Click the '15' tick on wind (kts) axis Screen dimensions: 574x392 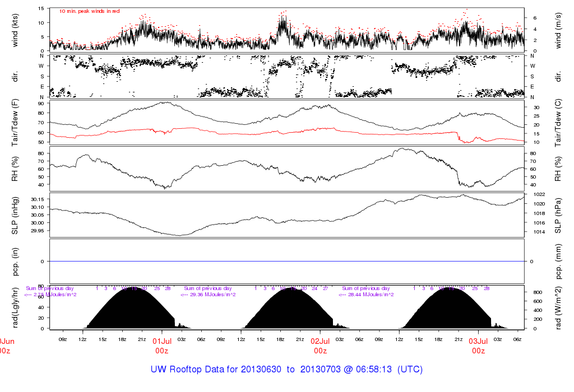[x=41, y=8]
